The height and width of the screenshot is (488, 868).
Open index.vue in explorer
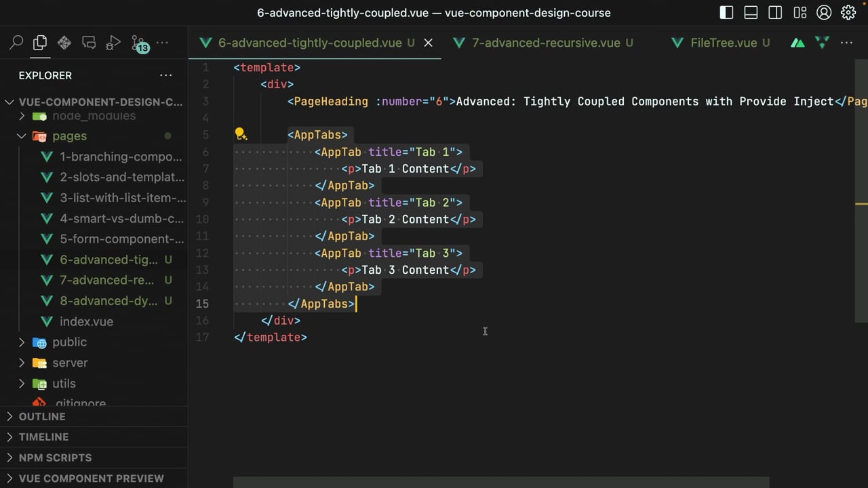pyautogui.click(x=86, y=321)
